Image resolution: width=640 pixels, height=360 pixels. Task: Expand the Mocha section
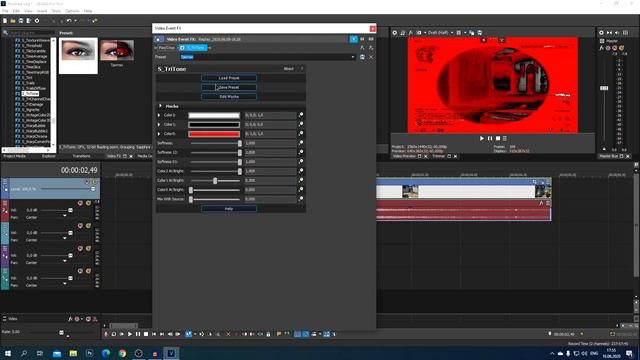160,106
